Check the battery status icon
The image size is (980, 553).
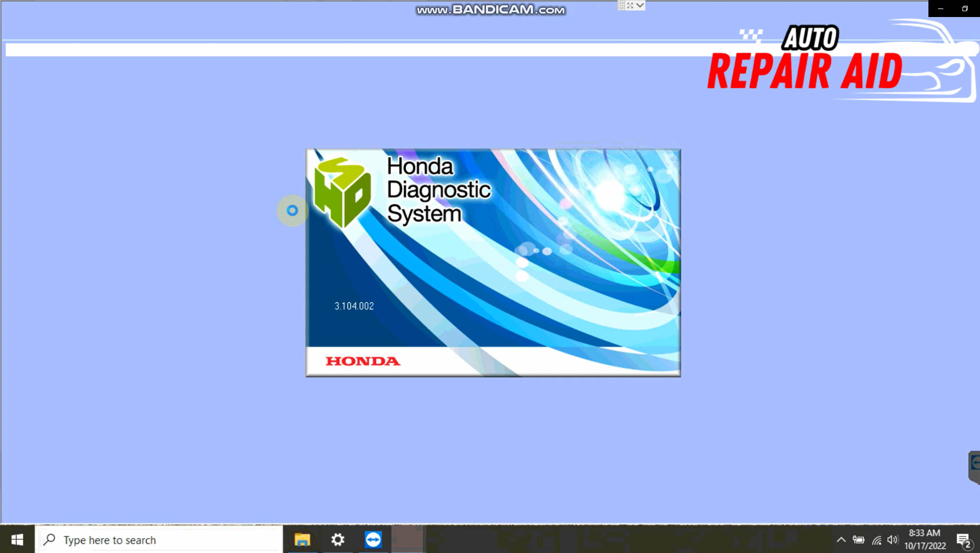[x=858, y=540]
